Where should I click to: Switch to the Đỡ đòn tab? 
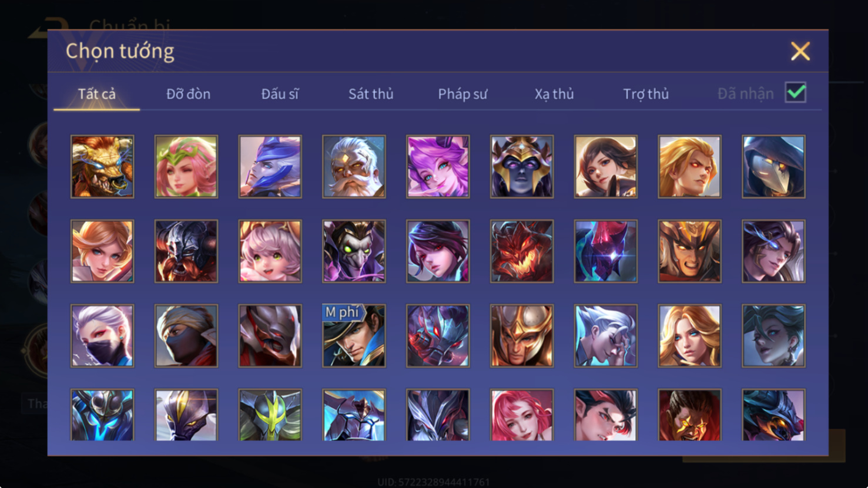188,94
